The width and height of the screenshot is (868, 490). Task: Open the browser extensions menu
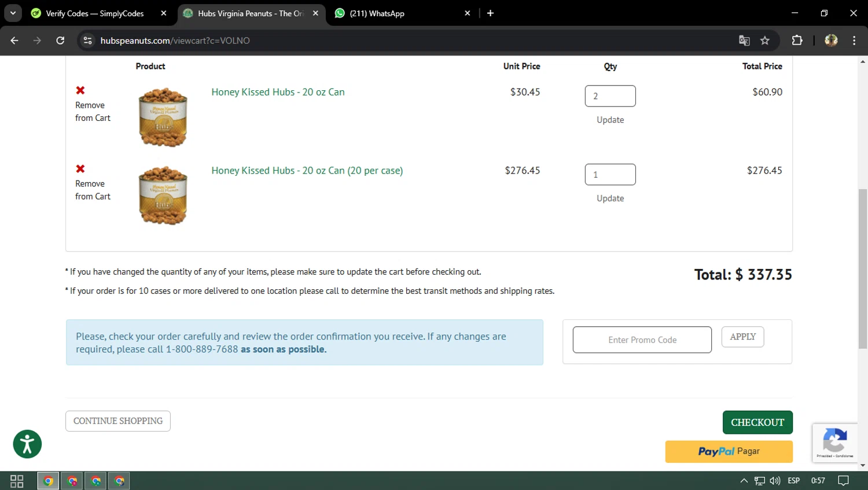(x=797, y=40)
